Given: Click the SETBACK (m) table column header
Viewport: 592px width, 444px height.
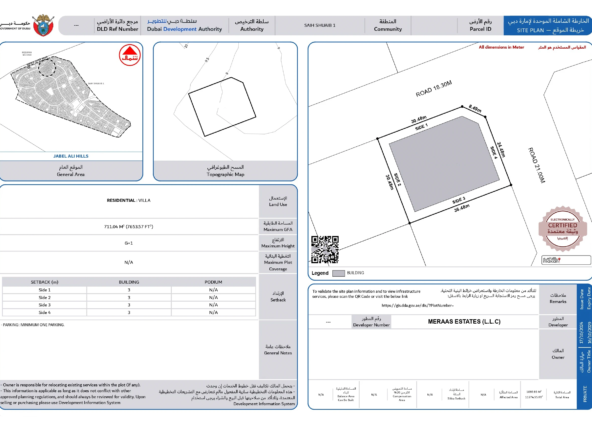Looking at the screenshot, I should tap(45, 282).
